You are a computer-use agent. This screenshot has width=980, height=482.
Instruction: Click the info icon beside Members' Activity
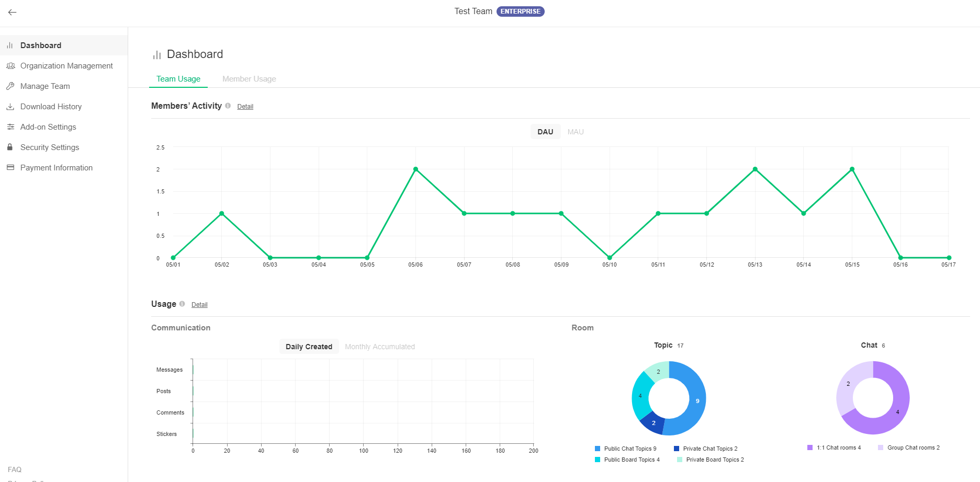228,106
